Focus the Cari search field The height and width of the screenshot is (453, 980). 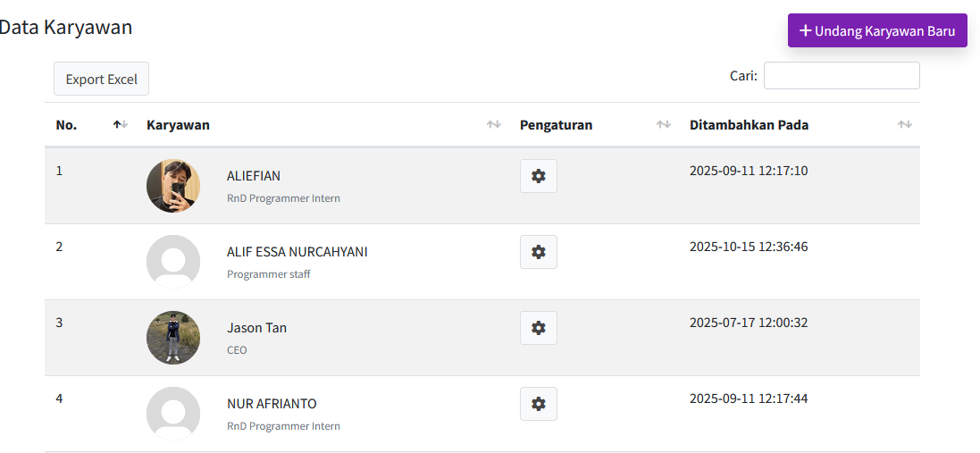click(x=841, y=76)
